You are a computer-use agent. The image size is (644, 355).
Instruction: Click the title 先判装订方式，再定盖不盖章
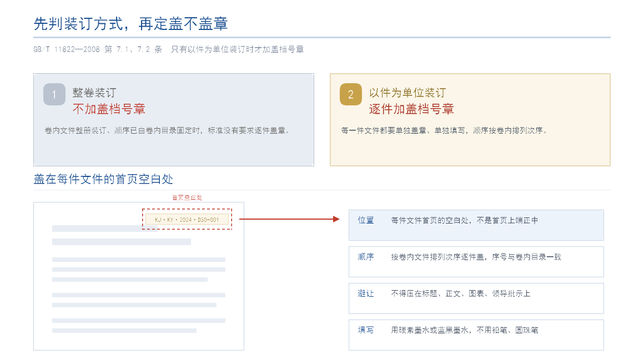(130, 24)
